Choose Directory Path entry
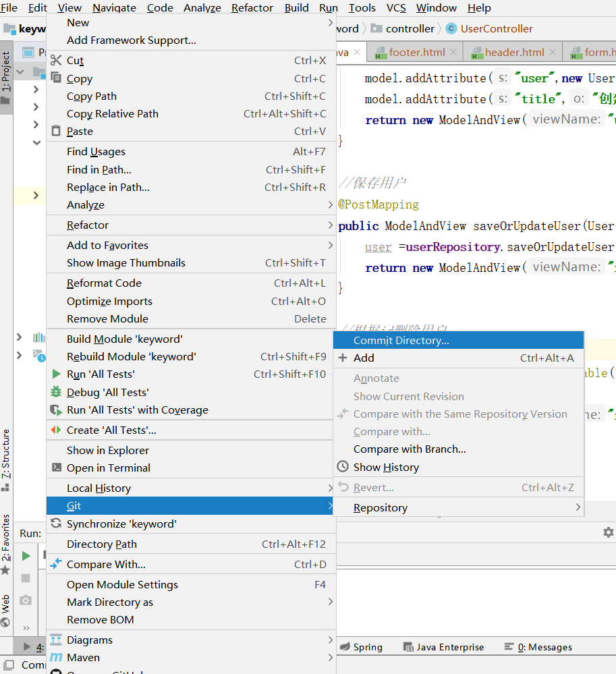Viewport: 616px width, 674px height. click(x=191, y=544)
